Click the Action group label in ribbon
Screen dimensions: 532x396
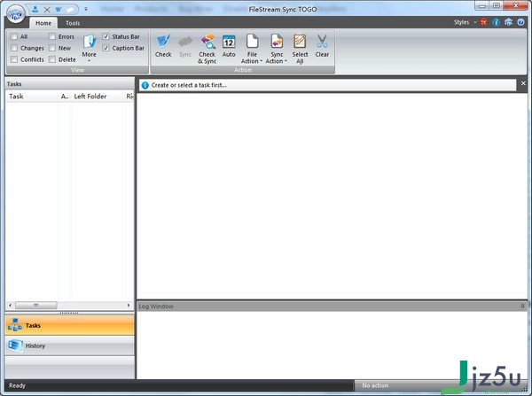(x=243, y=70)
